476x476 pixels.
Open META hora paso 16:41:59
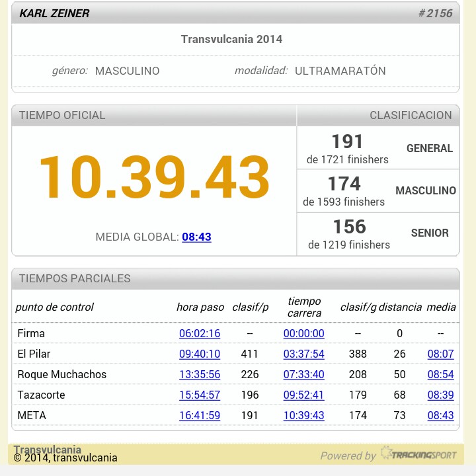(x=199, y=416)
